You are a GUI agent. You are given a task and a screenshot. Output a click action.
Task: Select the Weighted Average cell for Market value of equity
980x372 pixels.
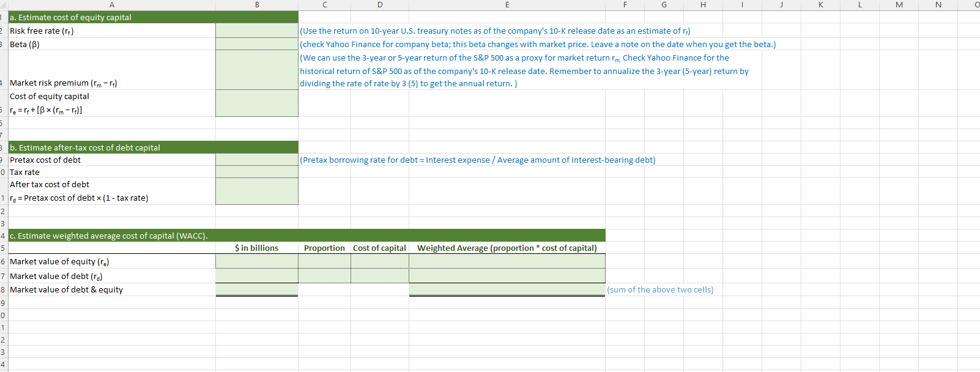[507, 261]
